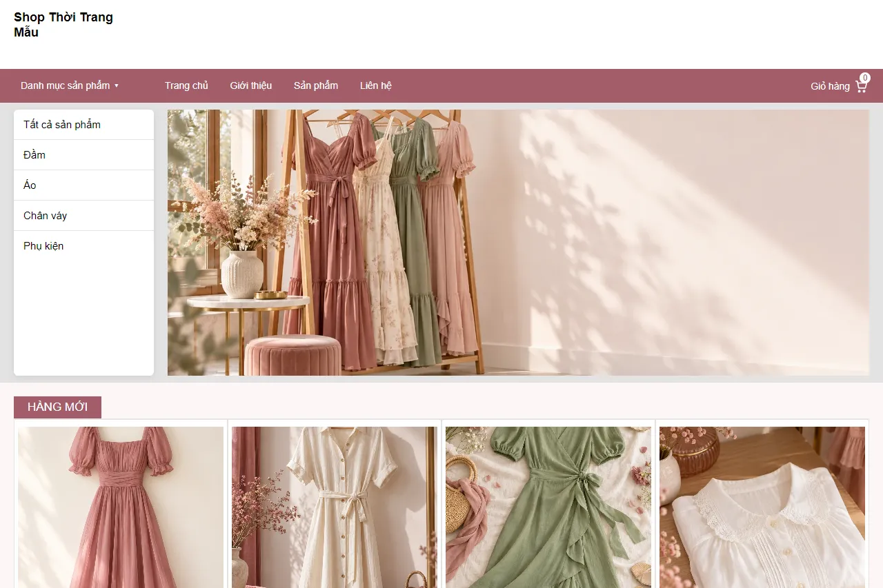
Task: Open the Phụ kiện category
Action: pos(83,246)
